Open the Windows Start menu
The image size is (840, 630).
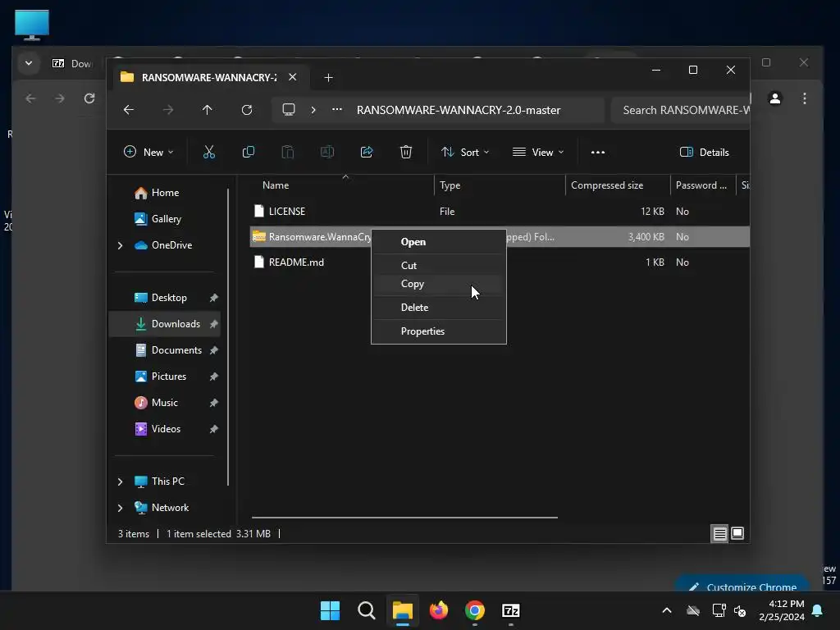coord(330,610)
